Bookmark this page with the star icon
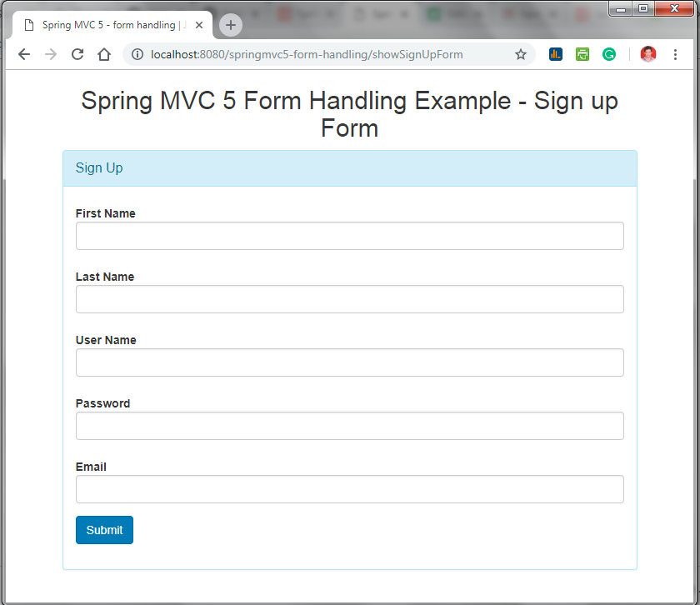 (x=521, y=54)
